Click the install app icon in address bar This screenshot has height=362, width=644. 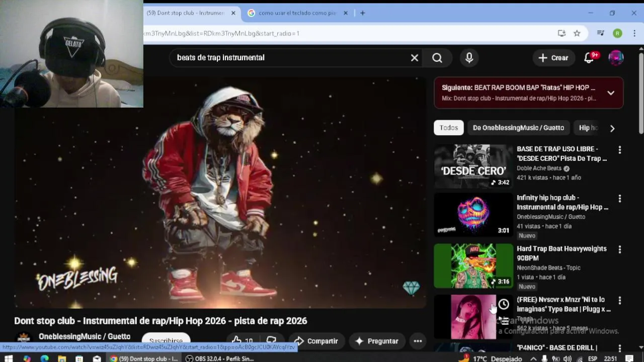click(x=561, y=33)
